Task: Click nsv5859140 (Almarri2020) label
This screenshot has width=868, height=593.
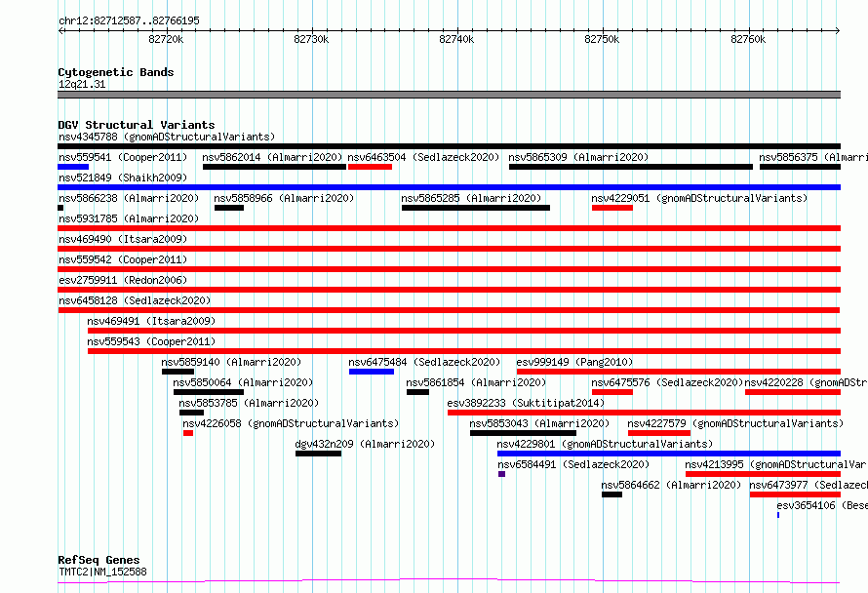Action: 231,362
